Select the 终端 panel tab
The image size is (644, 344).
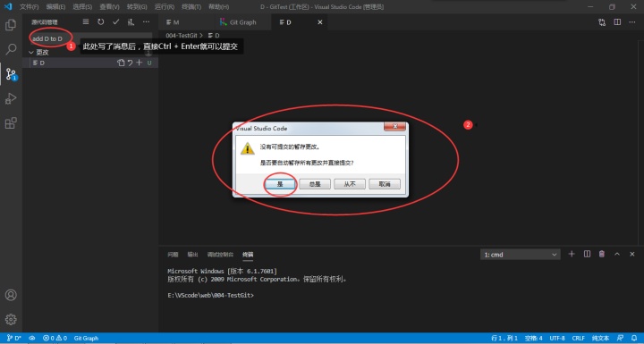pos(248,255)
